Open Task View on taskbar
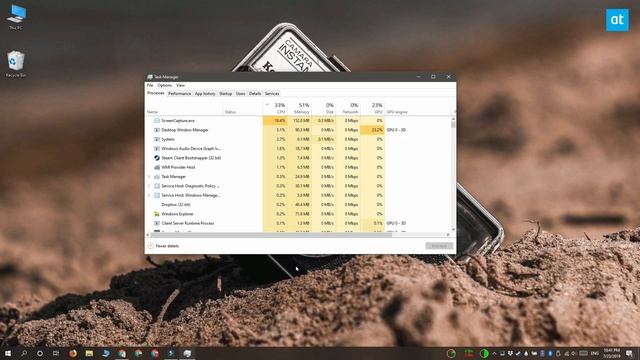The width and height of the screenshot is (640, 360). (x=56, y=353)
